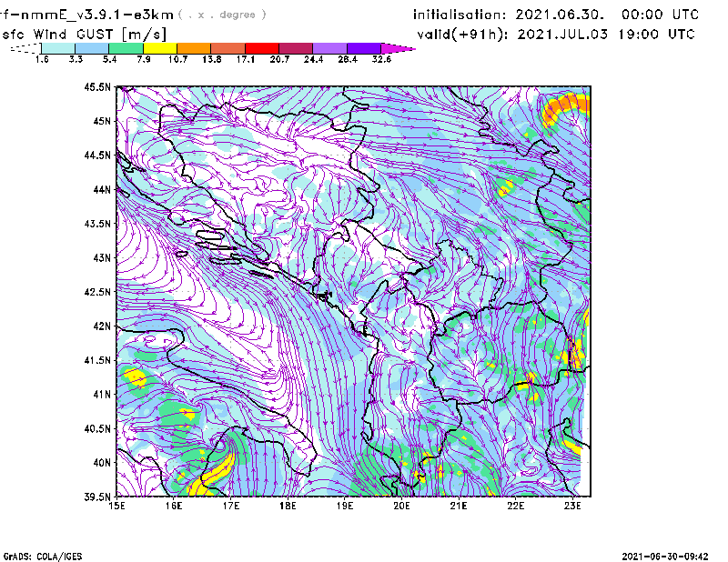728x562 pixels.
Task: Click the '44.5N' latitude label
Action: [98, 155]
